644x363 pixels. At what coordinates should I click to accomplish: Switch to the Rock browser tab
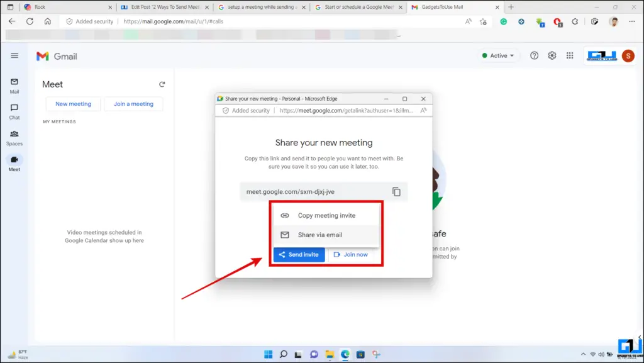coord(68,7)
